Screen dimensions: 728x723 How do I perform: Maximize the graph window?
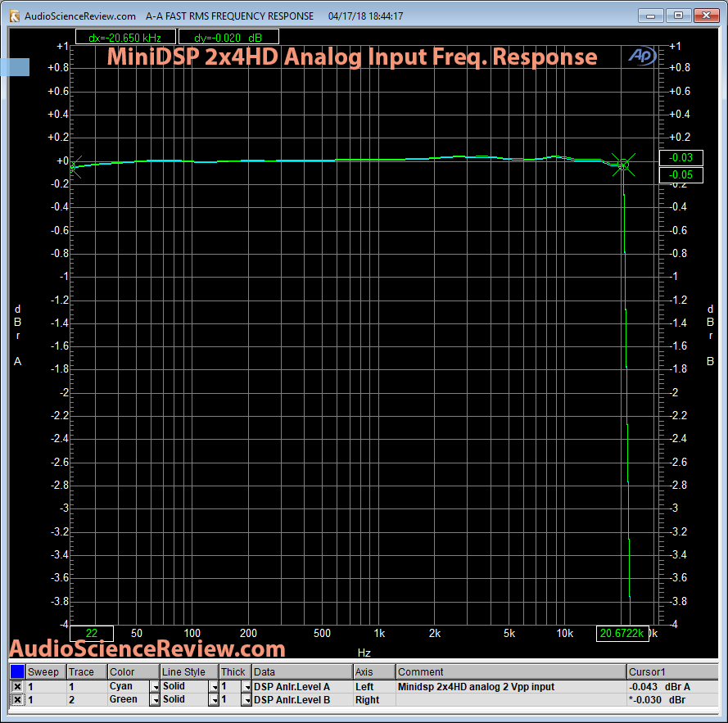(x=678, y=16)
